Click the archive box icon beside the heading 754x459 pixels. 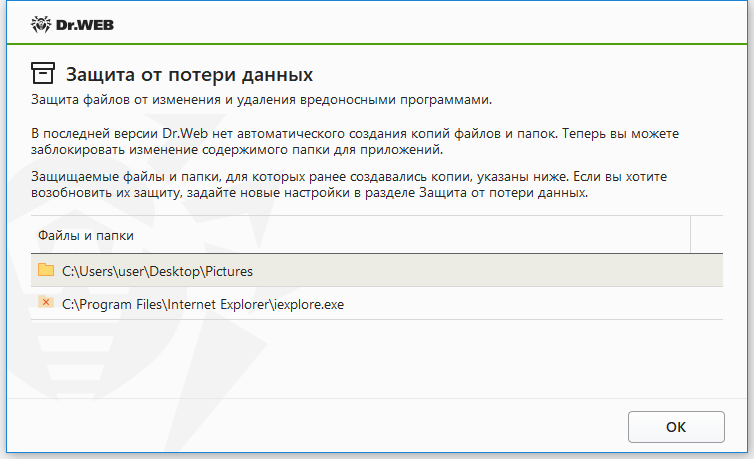tap(43, 74)
